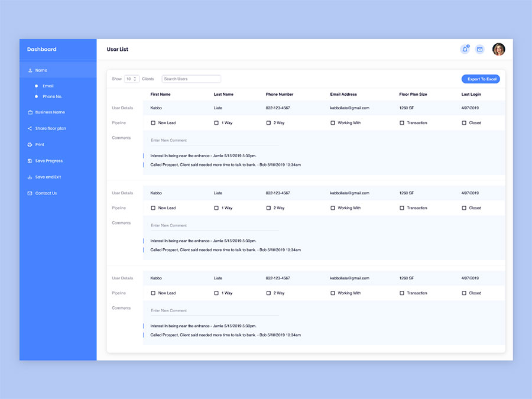
Task: Check Working With in first user's pipeline
Action: 332,123
